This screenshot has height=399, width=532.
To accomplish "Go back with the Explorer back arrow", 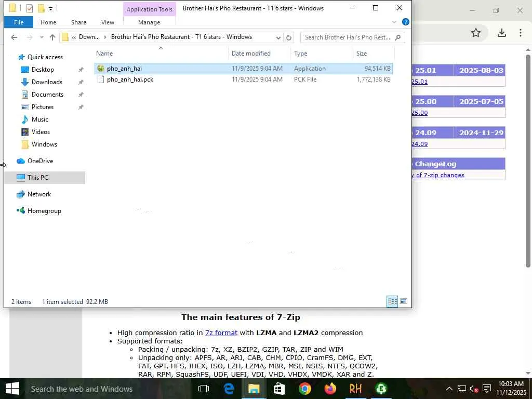I will point(14,37).
